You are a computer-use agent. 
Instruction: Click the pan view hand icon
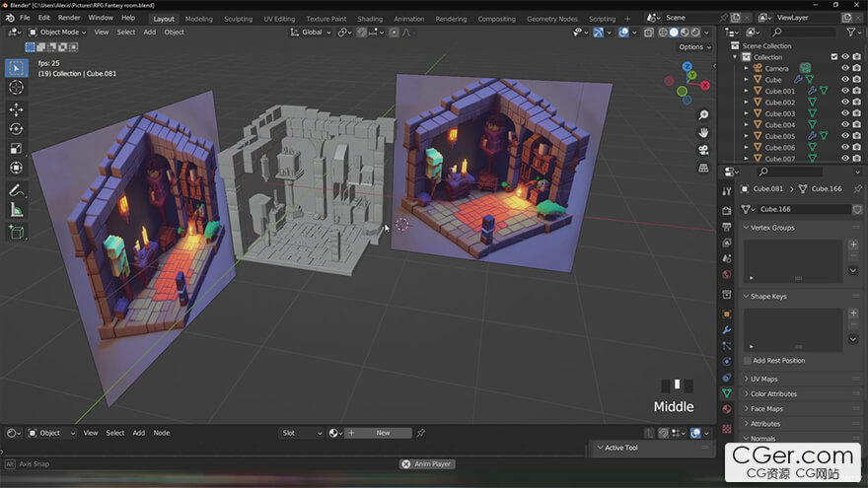pos(703,133)
